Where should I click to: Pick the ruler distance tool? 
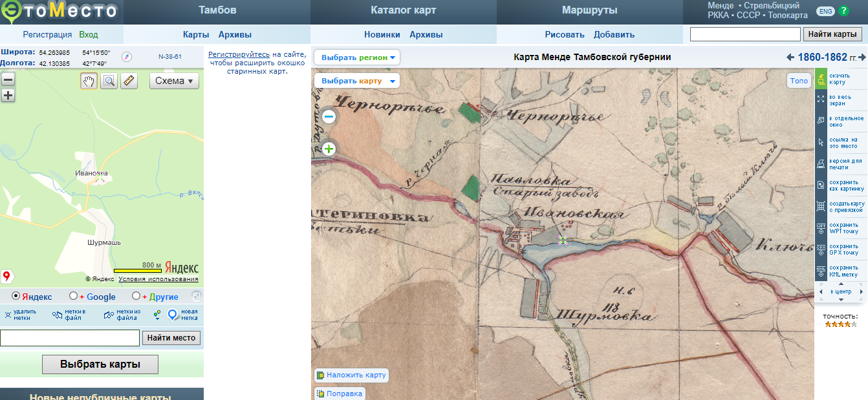[129, 81]
